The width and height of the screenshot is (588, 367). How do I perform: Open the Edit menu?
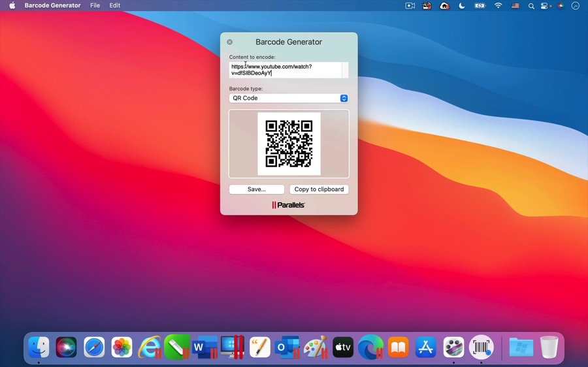(x=115, y=6)
